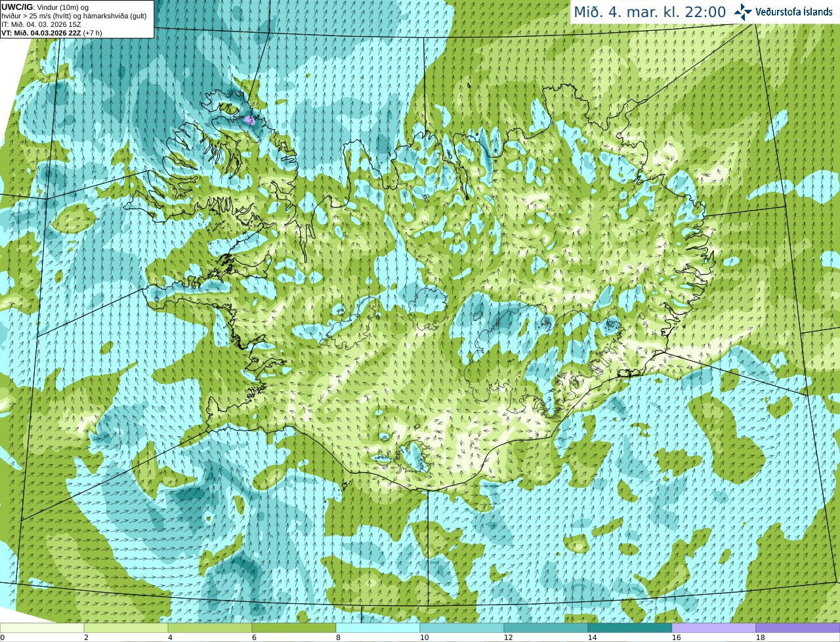Viewport: 840px width, 642px height.
Task: Click the Veðurstofa Íslands logo icon
Action: (743, 12)
